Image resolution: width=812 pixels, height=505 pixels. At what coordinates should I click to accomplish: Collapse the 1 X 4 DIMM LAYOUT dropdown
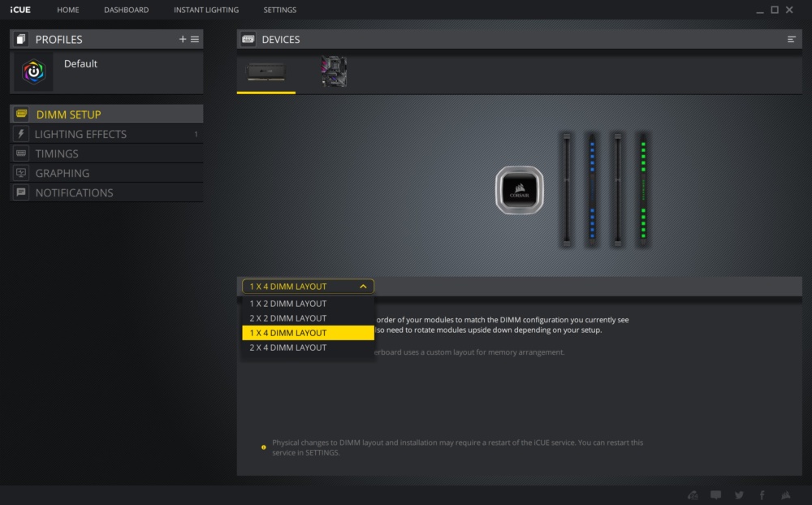308,287
